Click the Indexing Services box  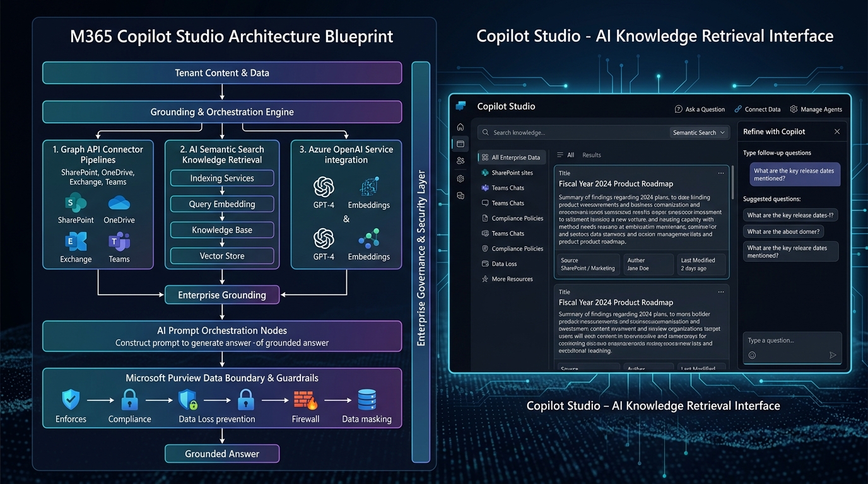(x=222, y=178)
